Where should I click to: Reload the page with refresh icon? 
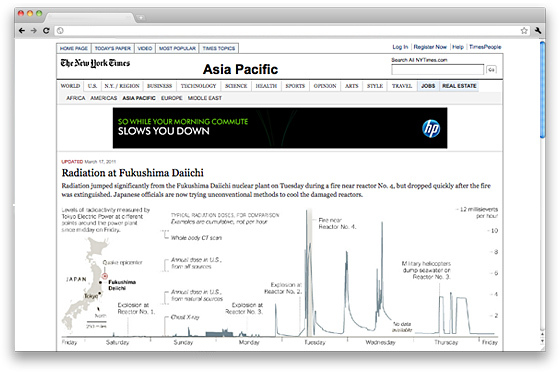pos(46,31)
